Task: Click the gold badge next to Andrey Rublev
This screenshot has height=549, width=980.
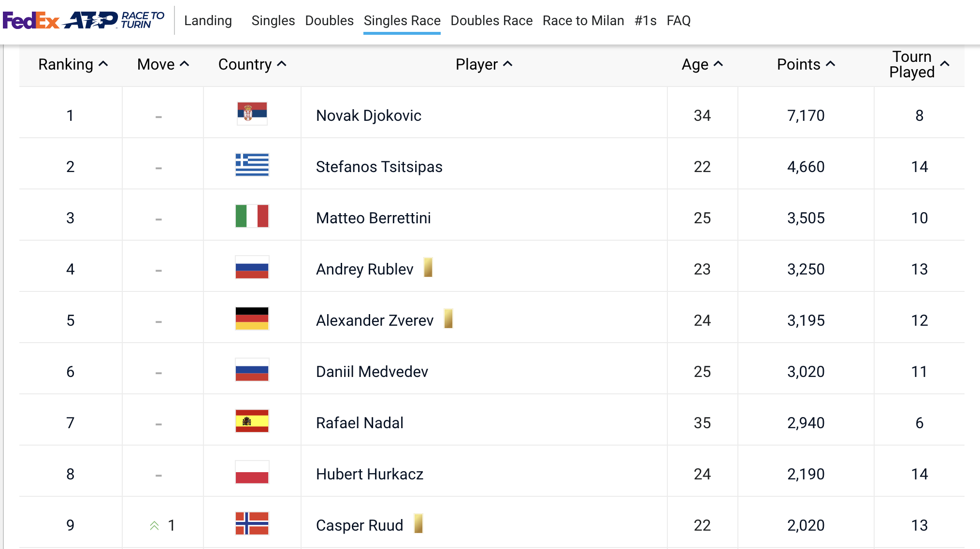Action: [x=428, y=267]
